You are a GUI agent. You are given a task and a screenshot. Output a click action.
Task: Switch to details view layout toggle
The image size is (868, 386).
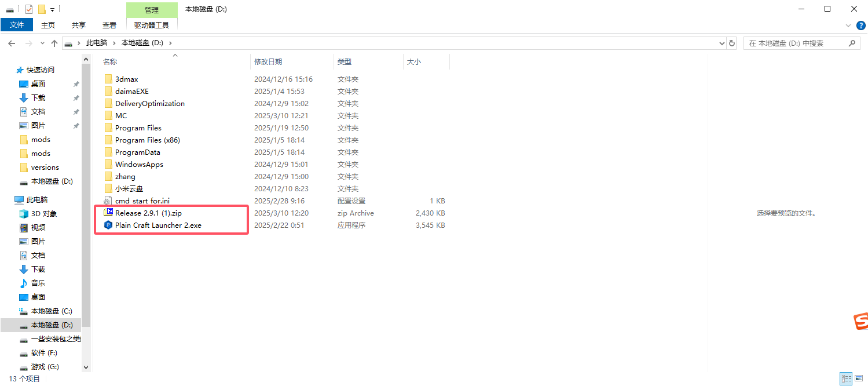tap(845, 378)
